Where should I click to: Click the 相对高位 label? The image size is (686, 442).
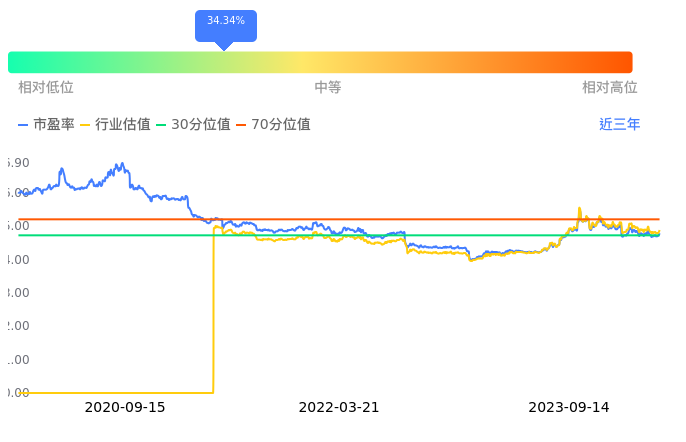(x=609, y=88)
